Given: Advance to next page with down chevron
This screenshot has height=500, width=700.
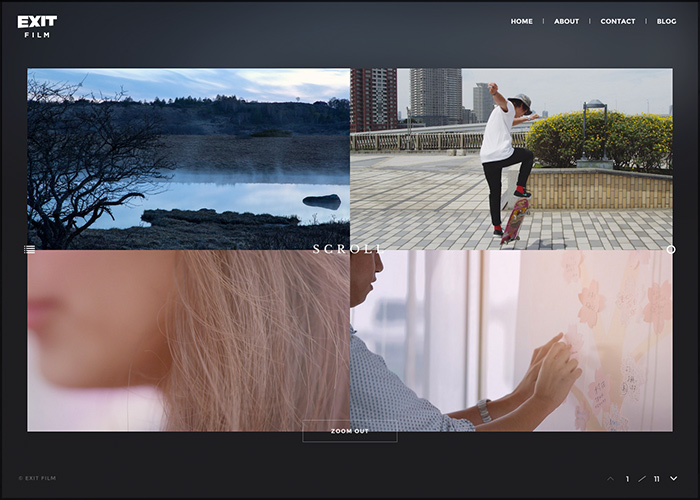Looking at the screenshot, I should (673, 479).
